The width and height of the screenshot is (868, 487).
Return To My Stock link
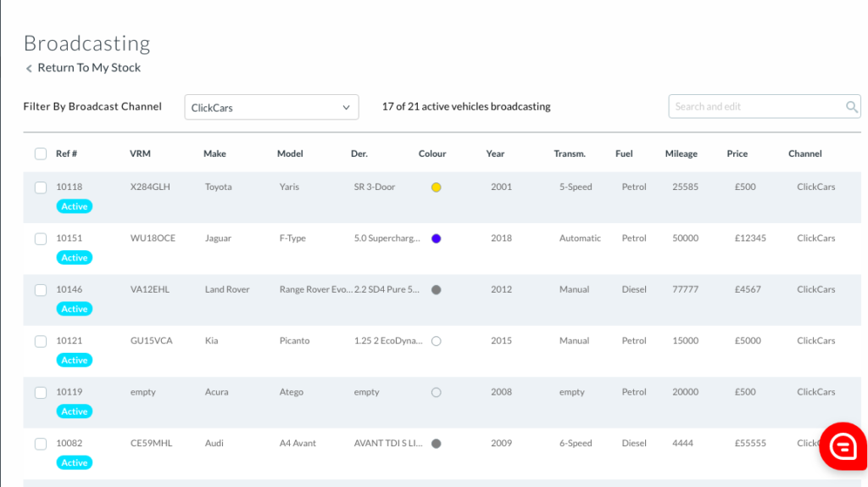click(x=89, y=68)
